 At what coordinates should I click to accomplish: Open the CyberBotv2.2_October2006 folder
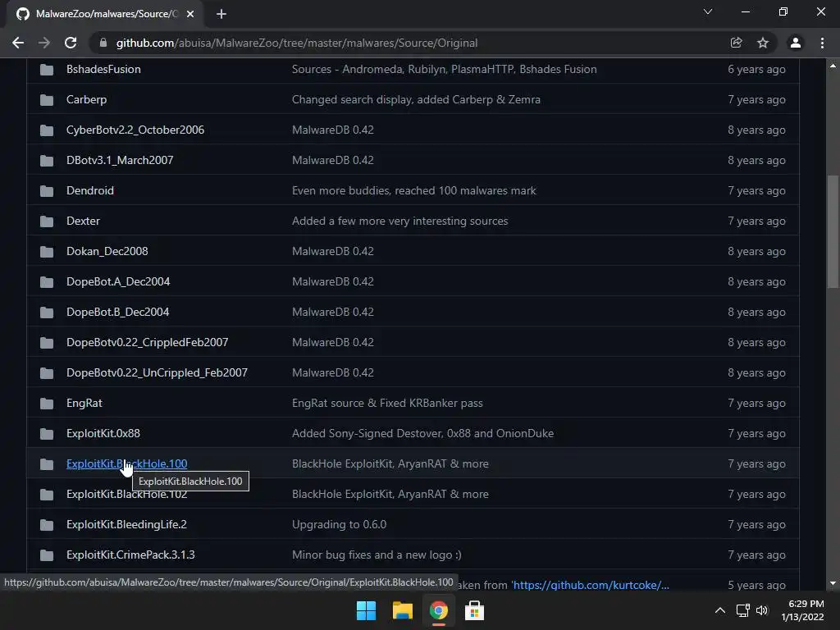click(135, 130)
